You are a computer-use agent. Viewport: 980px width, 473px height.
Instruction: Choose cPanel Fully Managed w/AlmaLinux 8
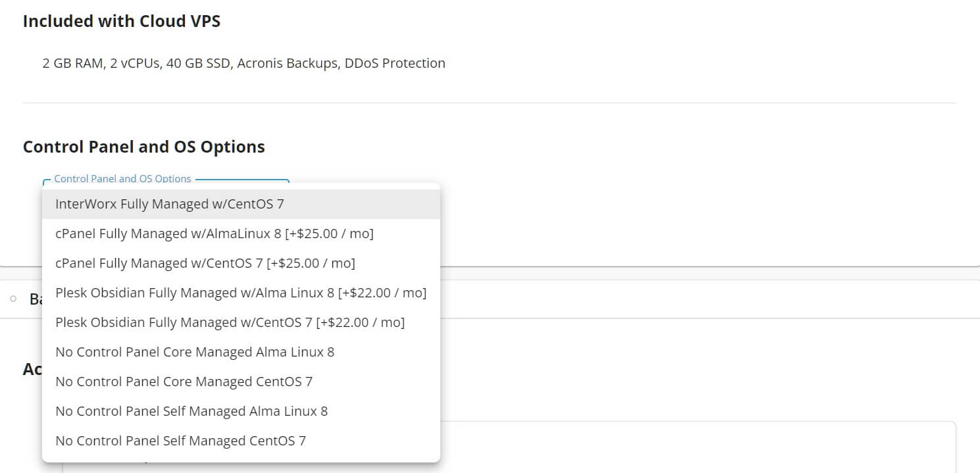point(215,234)
